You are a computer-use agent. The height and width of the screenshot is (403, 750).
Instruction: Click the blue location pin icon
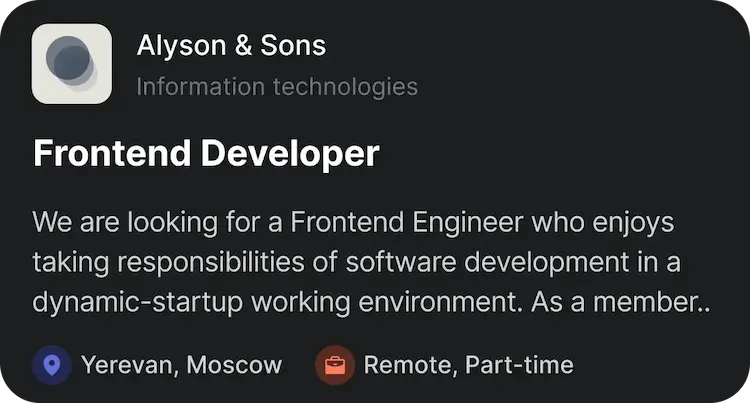click(x=52, y=365)
